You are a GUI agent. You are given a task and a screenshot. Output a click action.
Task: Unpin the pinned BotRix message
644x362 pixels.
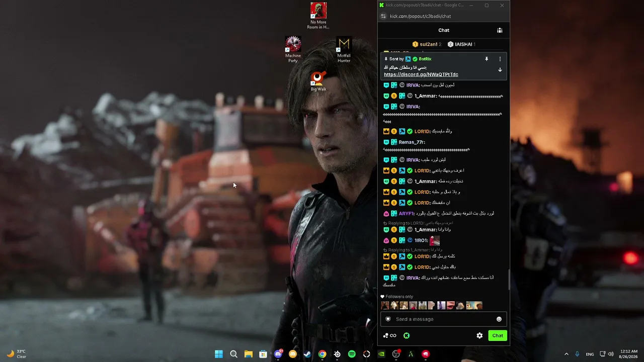487,59
